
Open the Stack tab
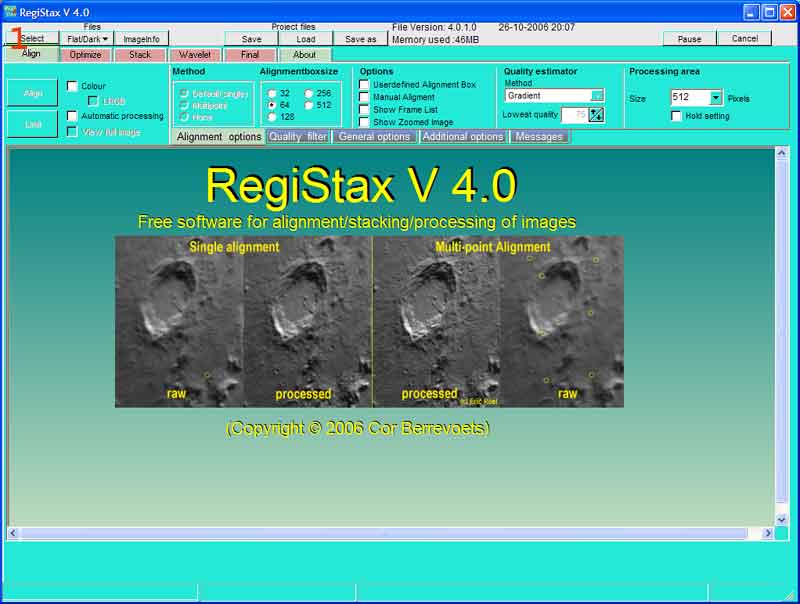pyautogui.click(x=140, y=55)
